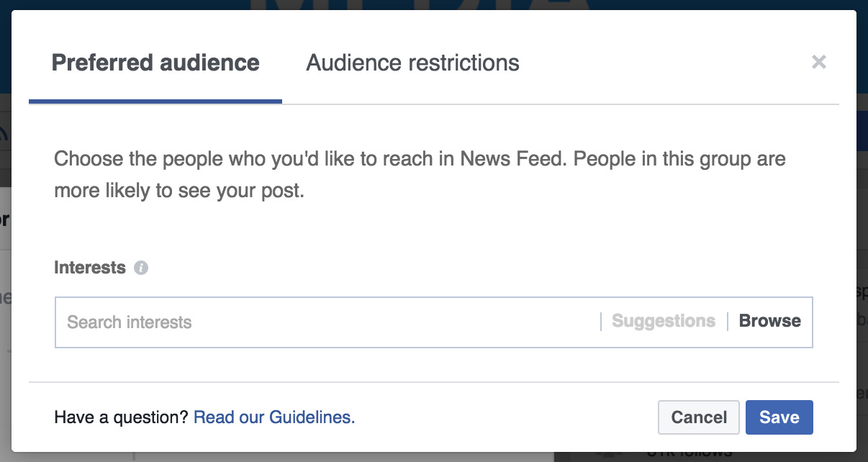Open the Read our Guidelines link
This screenshot has height=462, width=868.
pos(274,417)
